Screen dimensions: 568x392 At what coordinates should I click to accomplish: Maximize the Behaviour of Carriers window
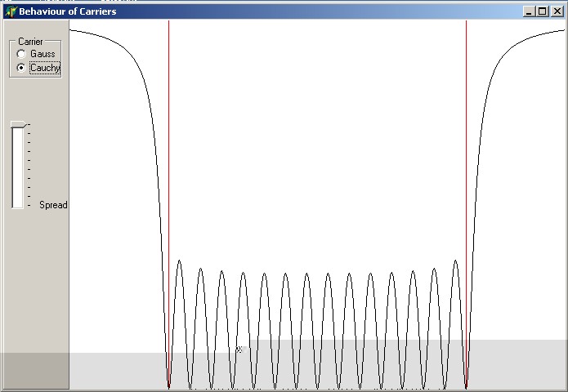[543, 11]
